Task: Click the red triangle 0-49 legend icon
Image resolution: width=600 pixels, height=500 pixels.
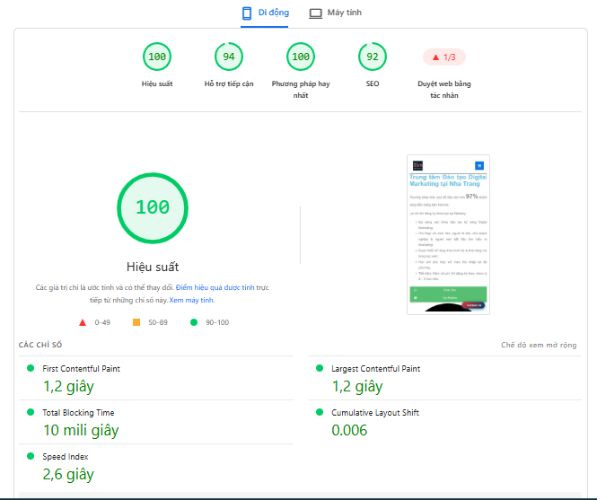Action: pyautogui.click(x=82, y=322)
